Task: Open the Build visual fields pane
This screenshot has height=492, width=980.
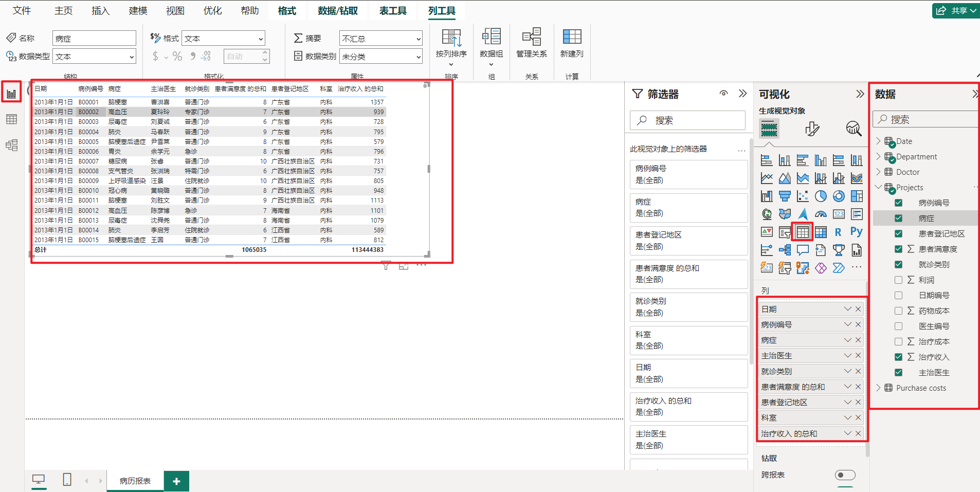Action: point(769,129)
